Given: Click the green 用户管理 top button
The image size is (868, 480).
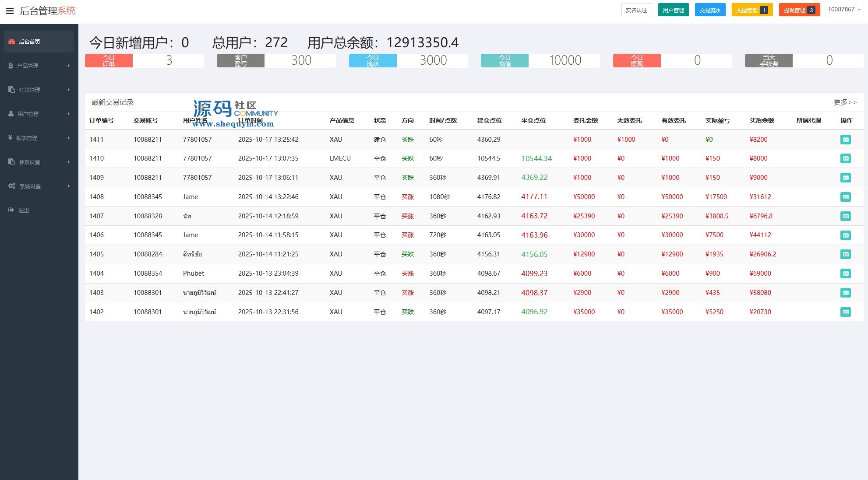Looking at the screenshot, I should (x=673, y=10).
